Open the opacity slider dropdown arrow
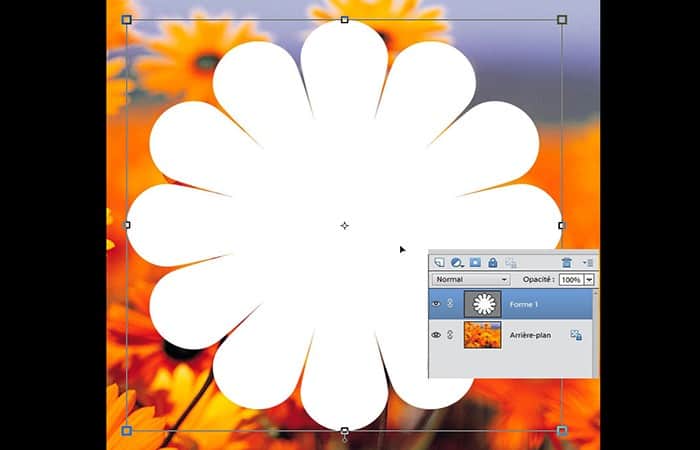The width and height of the screenshot is (700, 450). tap(589, 280)
